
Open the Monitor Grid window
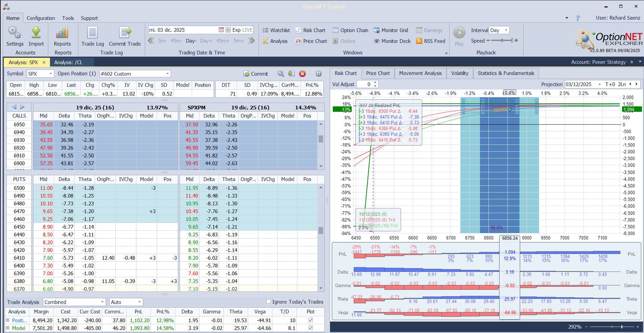(391, 30)
